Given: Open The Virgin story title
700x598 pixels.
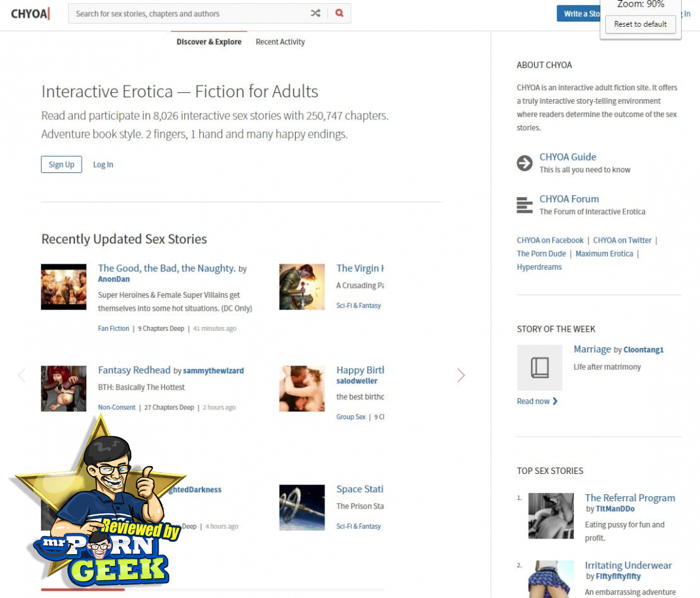Looking at the screenshot, I should click(360, 268).
